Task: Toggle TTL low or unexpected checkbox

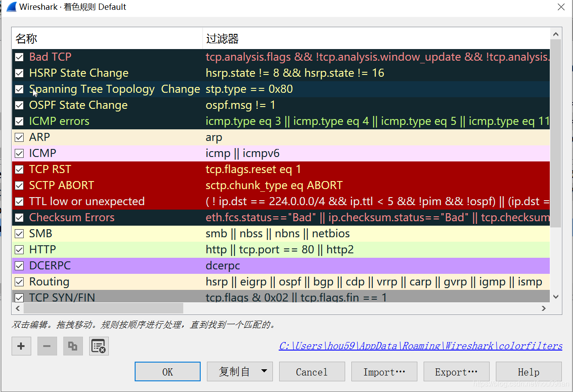Action: tap(19, 202)
